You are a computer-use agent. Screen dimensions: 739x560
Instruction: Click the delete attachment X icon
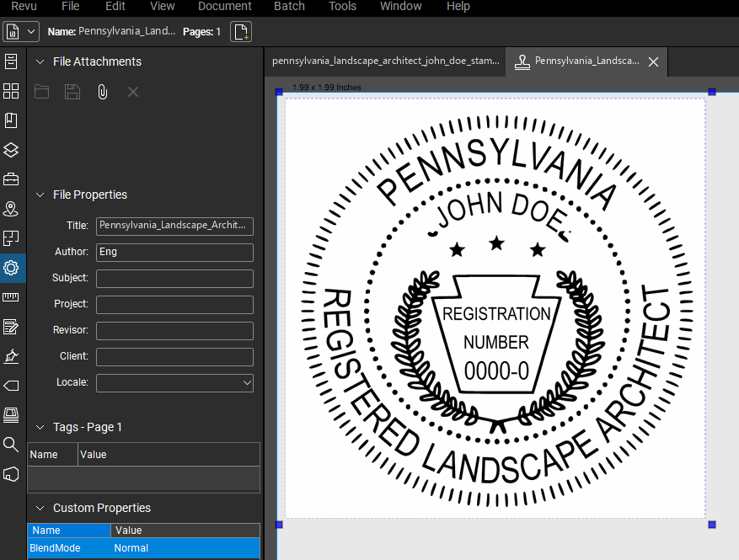pos(133,92)
